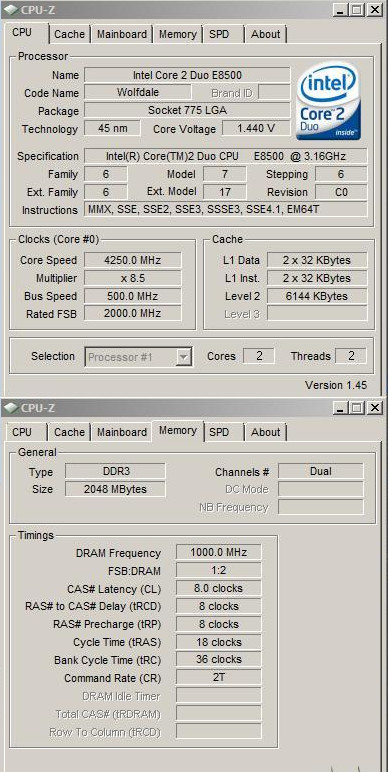Select the SPD tab in top window
Viewport: 388px width, 772px height.
[x=219, y=34]
